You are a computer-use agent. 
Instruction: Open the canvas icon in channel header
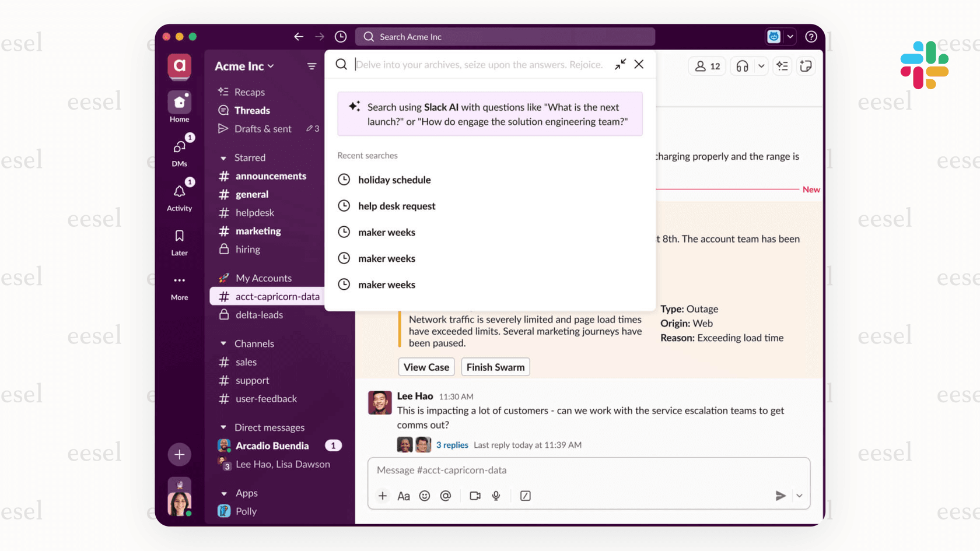coord(806,66)
